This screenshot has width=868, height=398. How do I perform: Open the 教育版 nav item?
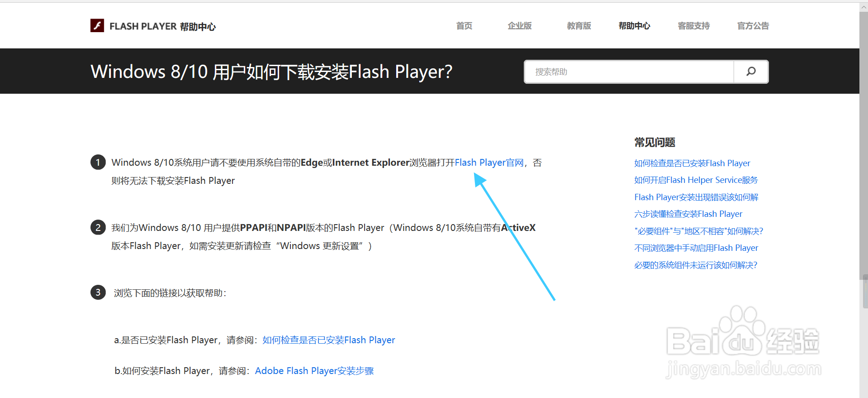tap(579, 26)
